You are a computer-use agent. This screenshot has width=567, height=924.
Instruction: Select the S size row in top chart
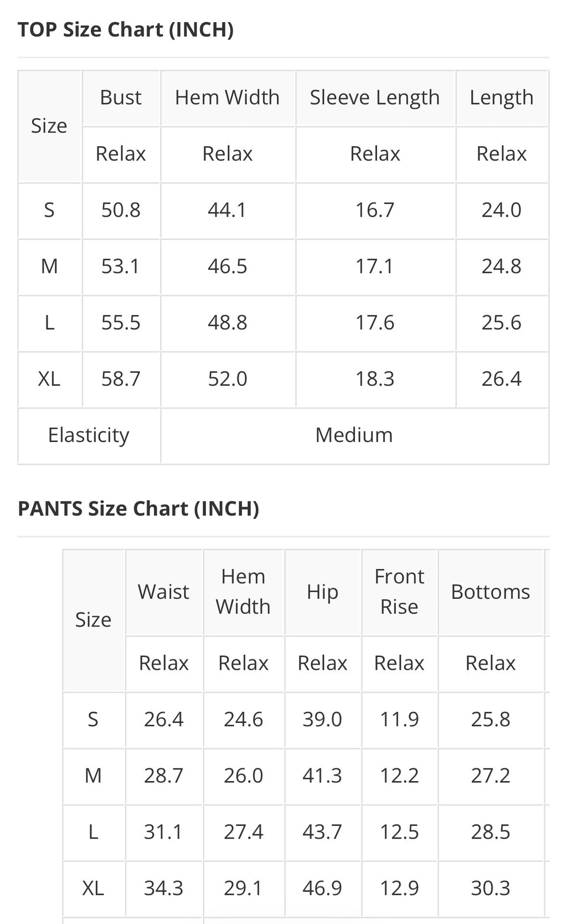tap(283, 211)
